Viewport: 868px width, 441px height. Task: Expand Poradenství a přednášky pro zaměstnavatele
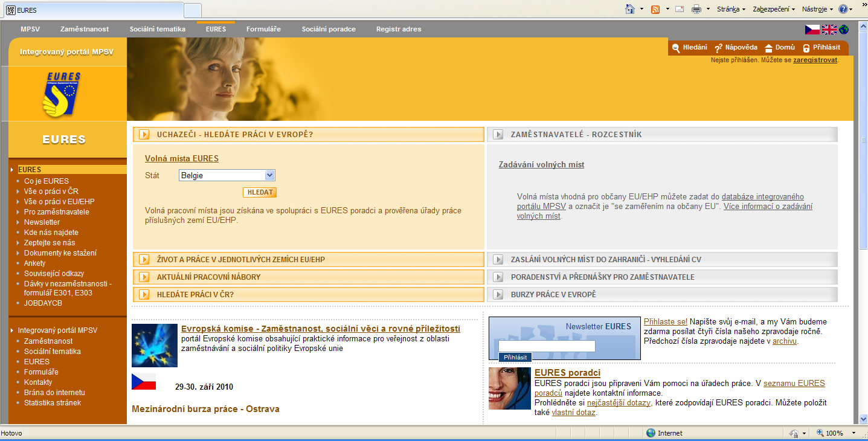pyautogui.click(x=663, y=277)
